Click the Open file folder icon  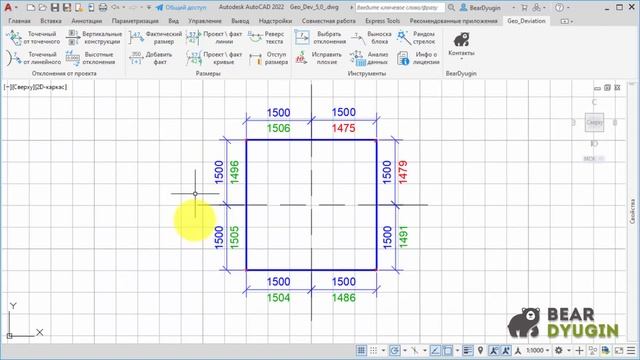coord(42,7)
